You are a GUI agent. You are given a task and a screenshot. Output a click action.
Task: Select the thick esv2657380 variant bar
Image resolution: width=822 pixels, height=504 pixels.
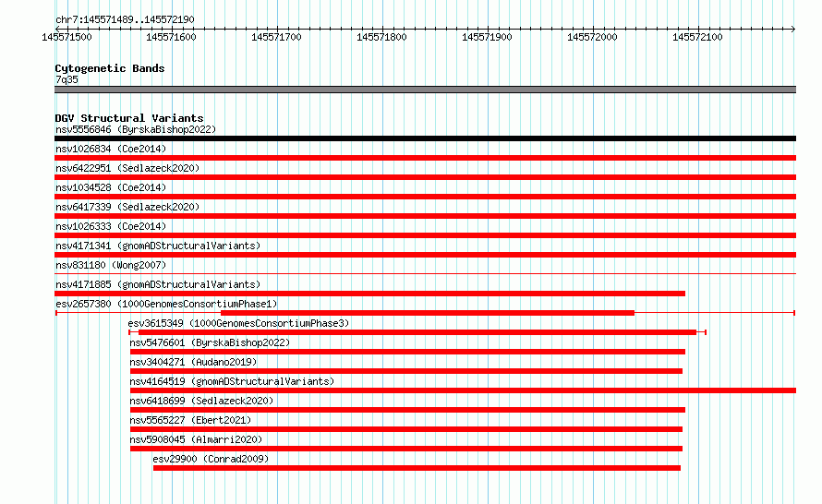[x=428, y=313]
